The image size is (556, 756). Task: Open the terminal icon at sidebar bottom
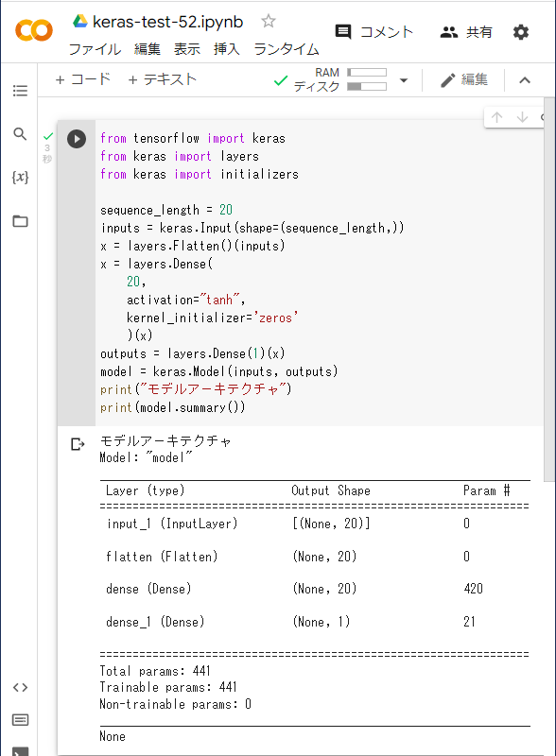pyautogui.click(x=20, y=751)
